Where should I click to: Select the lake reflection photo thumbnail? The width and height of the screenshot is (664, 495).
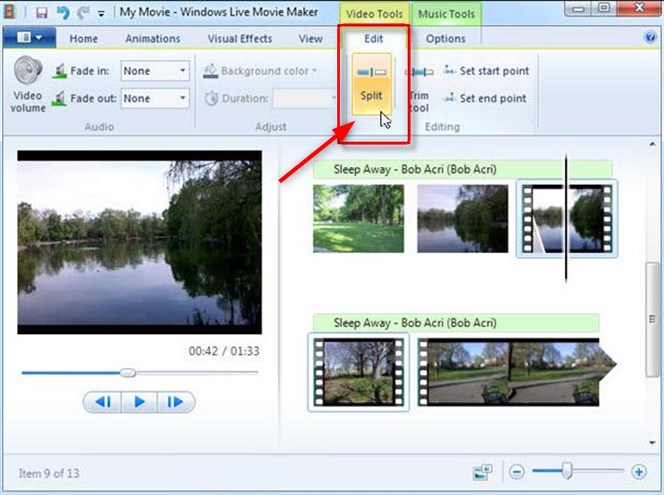coord(462,218)
